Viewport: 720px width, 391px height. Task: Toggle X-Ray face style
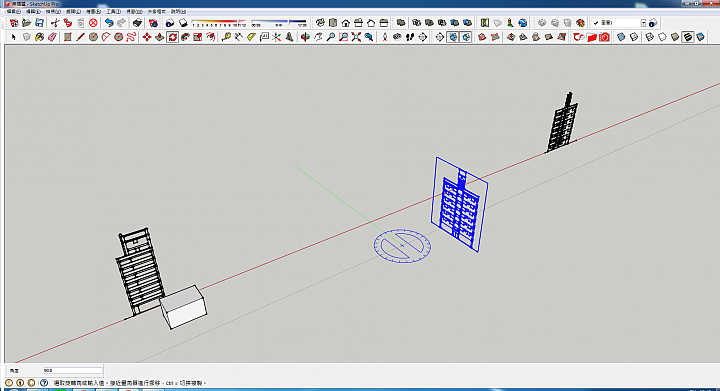pyautogui.click(x=621, y=37)
